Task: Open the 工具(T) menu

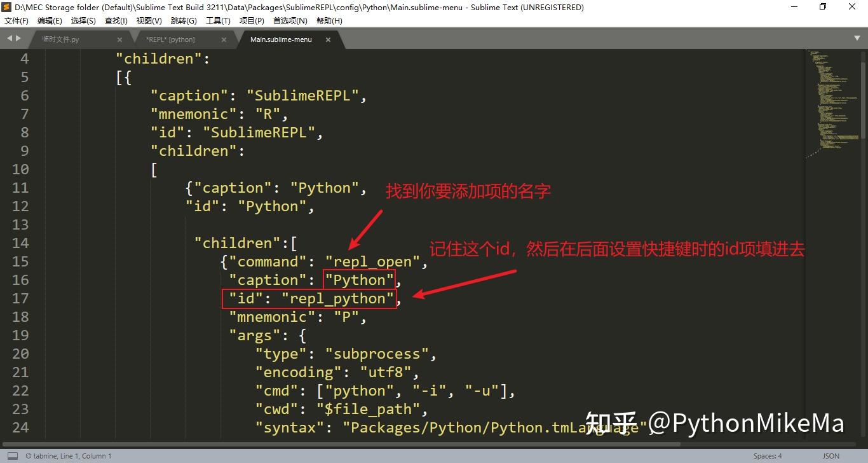Action: (218, 20)
